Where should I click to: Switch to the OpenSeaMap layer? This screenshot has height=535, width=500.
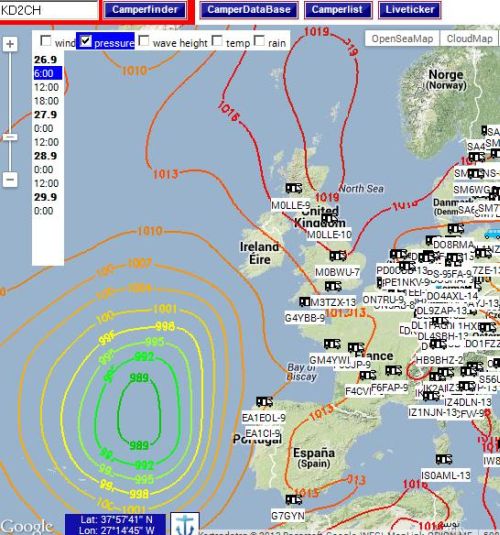point(402,39)
